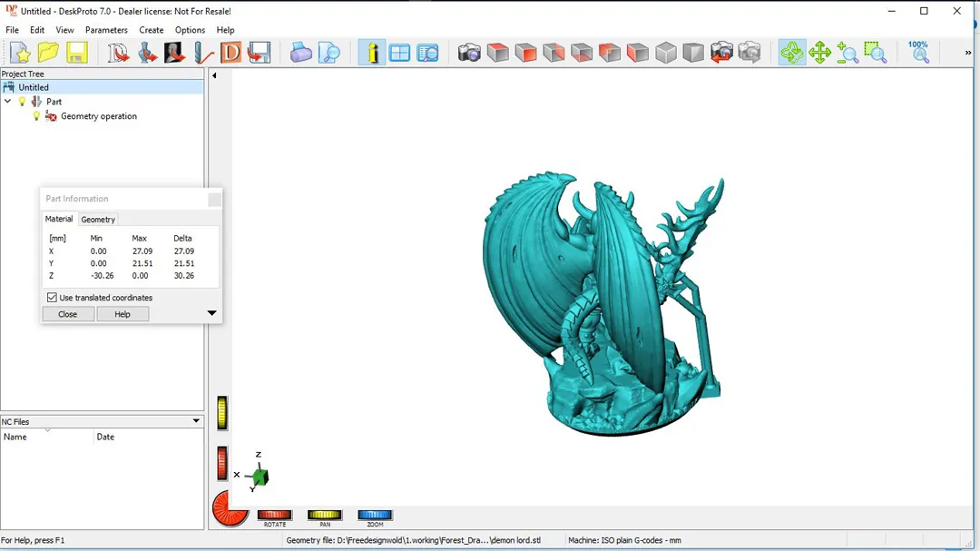Open the File menu
This screenshot has height=551, width=980.
pyautogui.click(x=12, y=30)
